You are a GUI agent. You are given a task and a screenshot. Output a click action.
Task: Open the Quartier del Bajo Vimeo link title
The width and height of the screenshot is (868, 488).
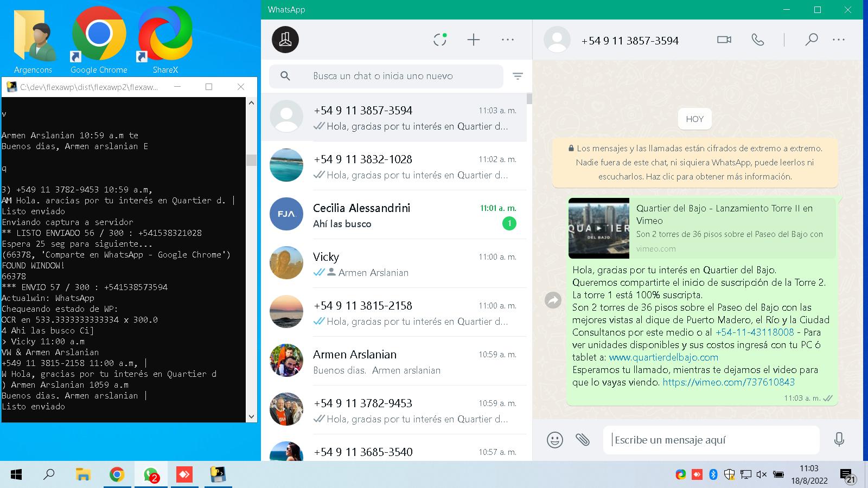724,214
